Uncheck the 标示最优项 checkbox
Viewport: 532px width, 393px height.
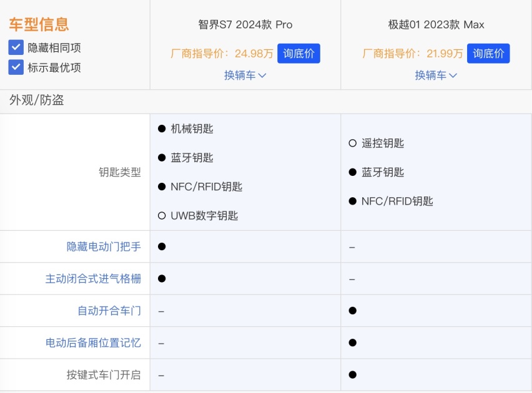16,67
